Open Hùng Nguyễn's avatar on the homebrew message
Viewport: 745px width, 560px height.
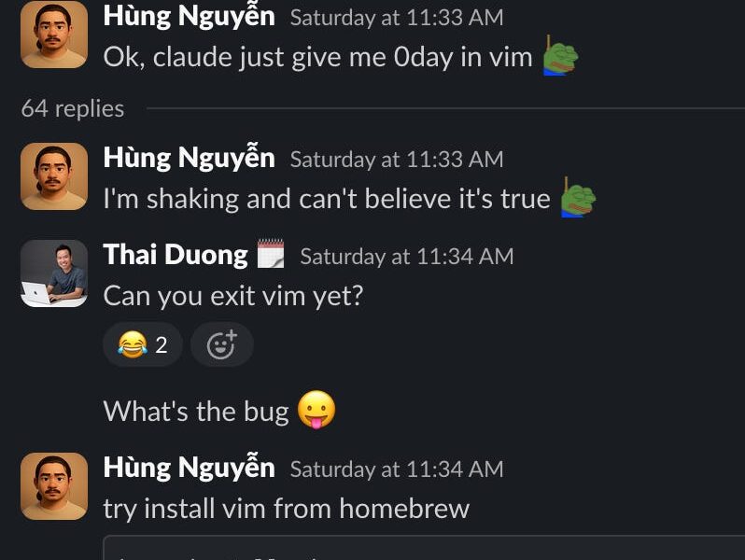pos(54,486)
